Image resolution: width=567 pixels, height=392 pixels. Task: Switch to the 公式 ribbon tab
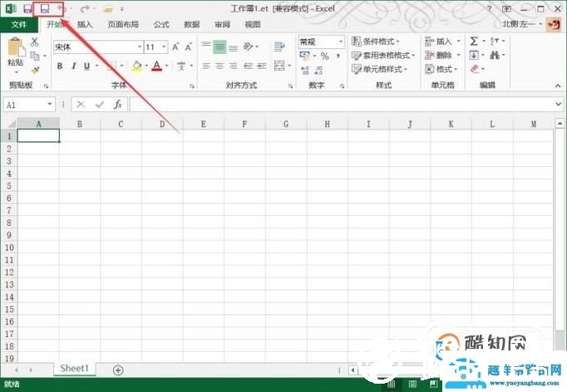[161, 25]
